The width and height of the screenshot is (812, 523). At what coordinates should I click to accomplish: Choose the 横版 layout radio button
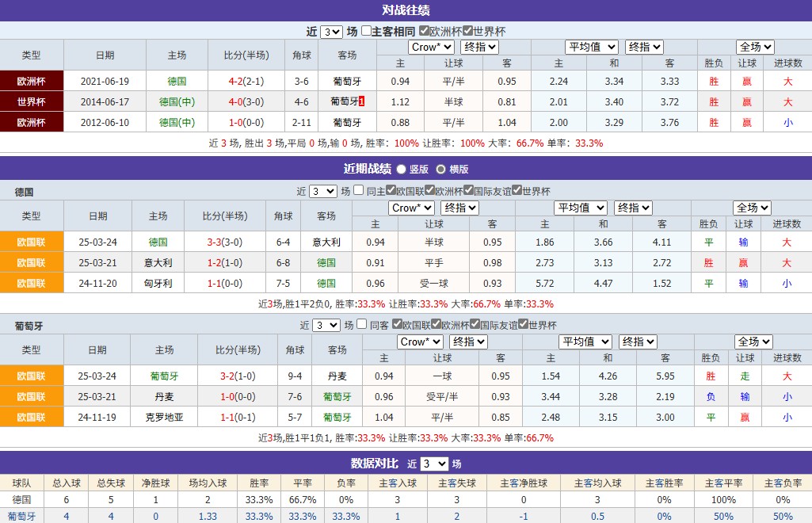pos(440,169)
